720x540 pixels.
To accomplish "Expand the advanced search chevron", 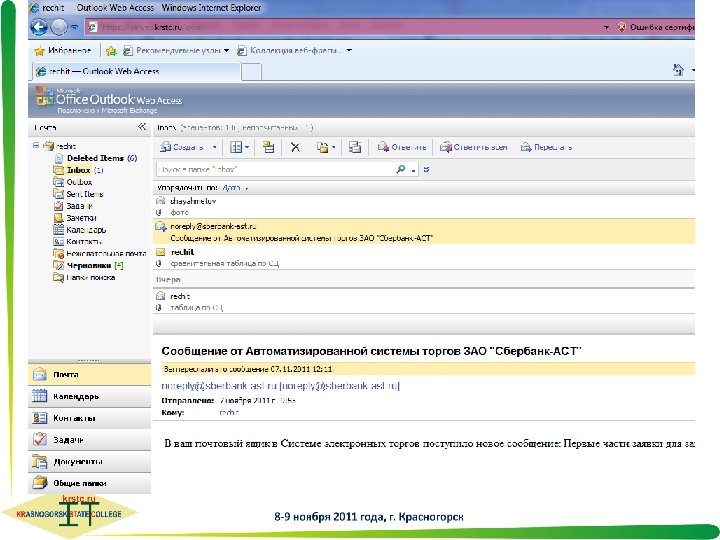I will click(x=426, y=169).
